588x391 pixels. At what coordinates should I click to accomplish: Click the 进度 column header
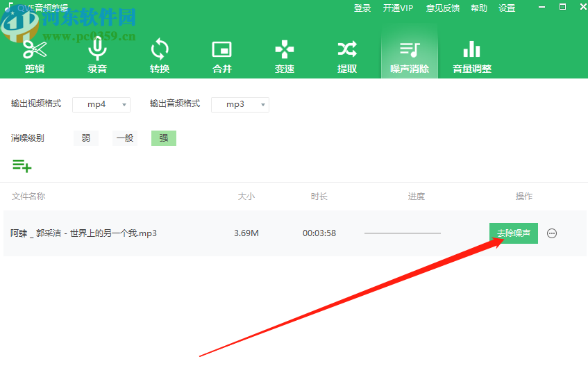[x=417, y=197]
